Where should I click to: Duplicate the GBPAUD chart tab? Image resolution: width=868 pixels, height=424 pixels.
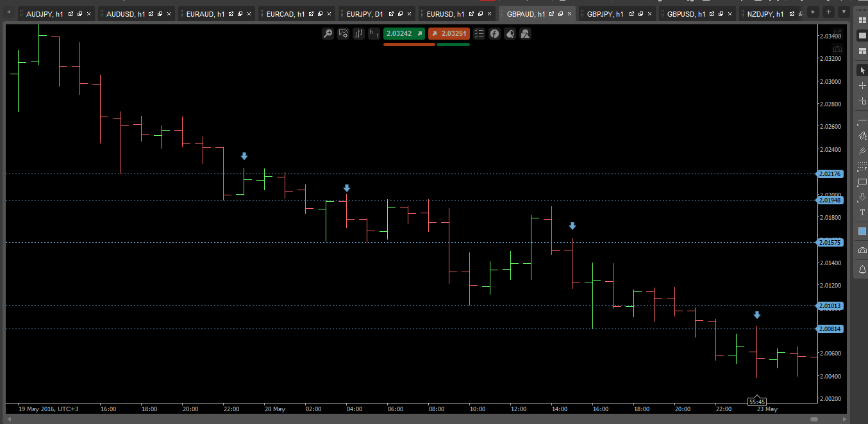[x=560, y=13]
